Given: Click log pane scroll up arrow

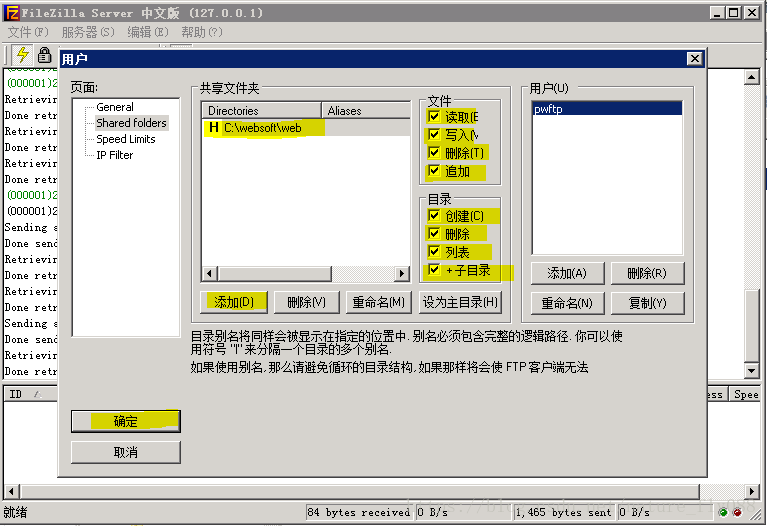Looking at the screenshot, I should [751, 77].
